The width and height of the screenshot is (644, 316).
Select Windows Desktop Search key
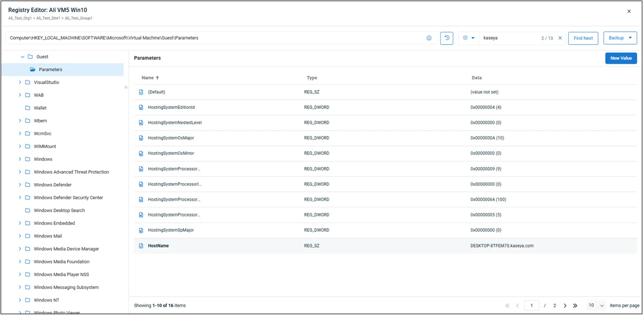[x=59, y=211]
